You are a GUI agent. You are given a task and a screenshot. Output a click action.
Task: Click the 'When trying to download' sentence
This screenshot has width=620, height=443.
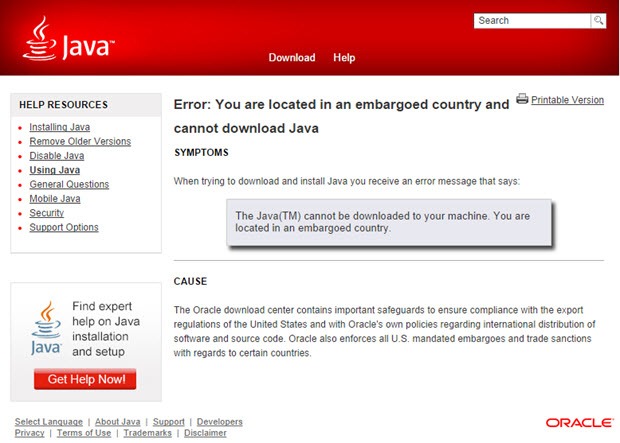(x=347, y=181)
